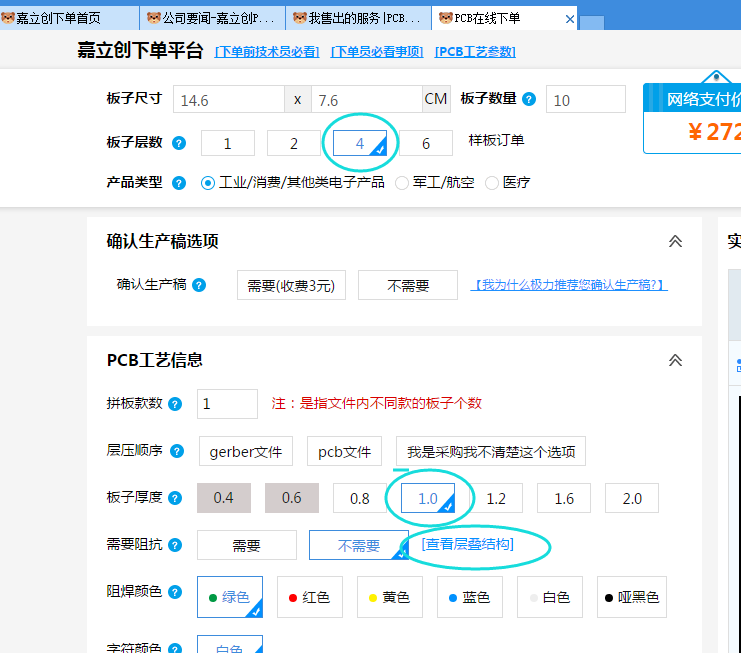The image size is (741, 653).
Task: Click help icon next to 层压顺序
Action: click(177, 451)
